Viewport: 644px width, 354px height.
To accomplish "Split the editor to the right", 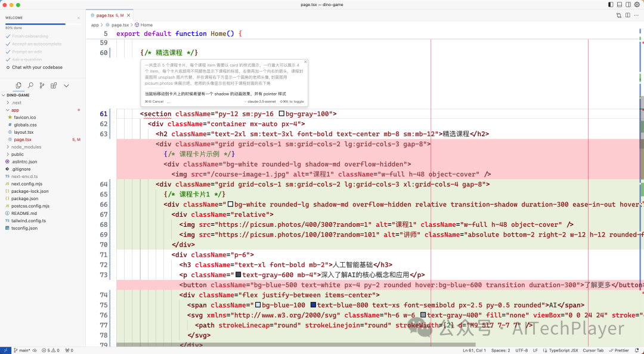I will point(627,15).
